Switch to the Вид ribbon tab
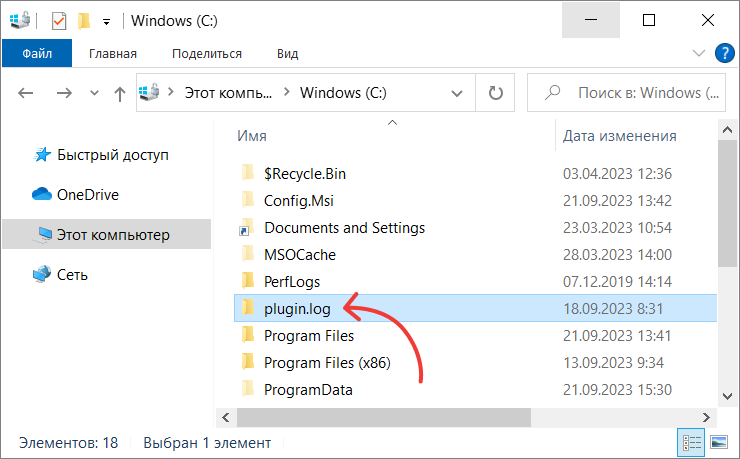The width and height of the screenshot is (740, 459). click(x=287, y=53)
